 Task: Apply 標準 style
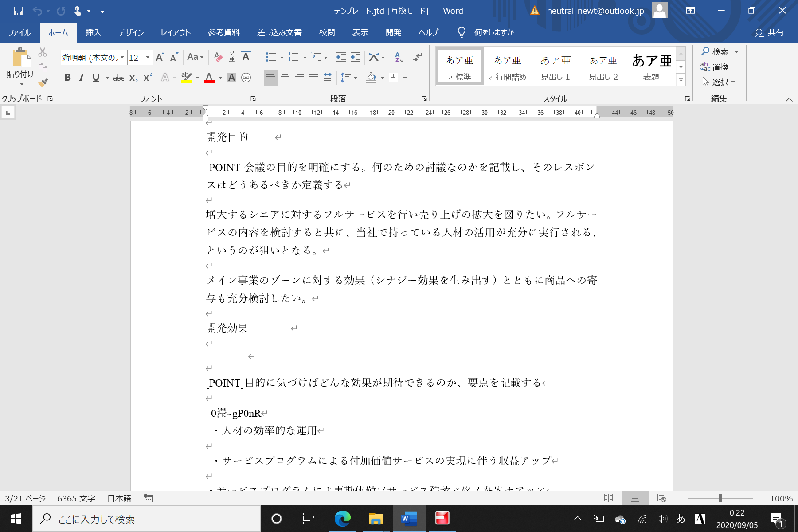click(x=460, y=66)
